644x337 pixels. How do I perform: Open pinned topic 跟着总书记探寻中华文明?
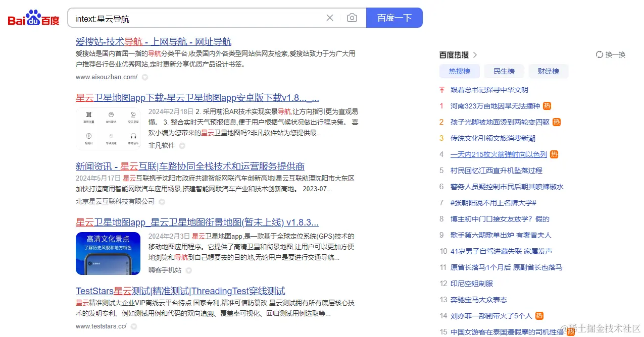tap(489, 90)
